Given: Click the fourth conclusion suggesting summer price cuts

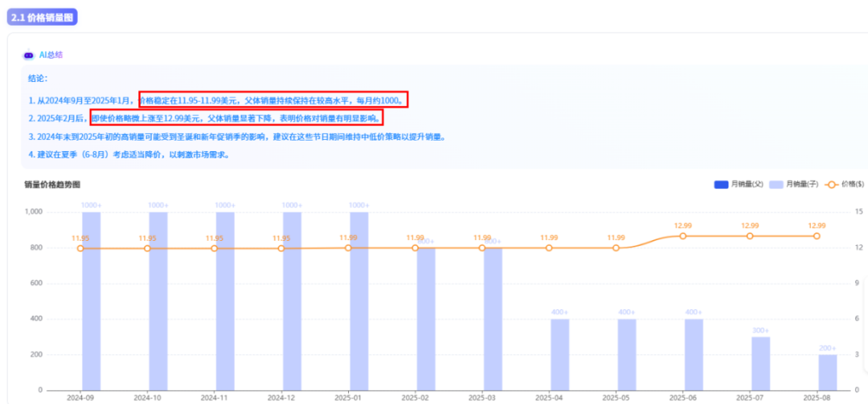Looking at the screenshot, I should click(129, 154).
